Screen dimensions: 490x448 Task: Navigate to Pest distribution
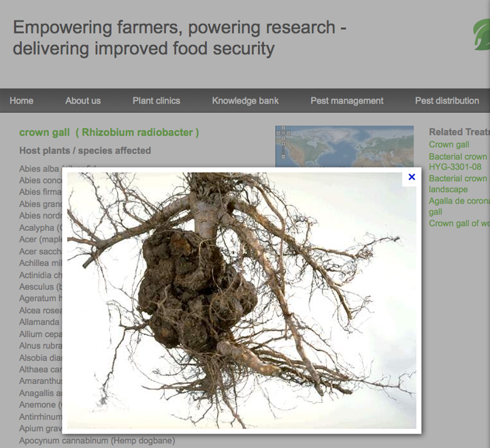[x=446, y=101]
